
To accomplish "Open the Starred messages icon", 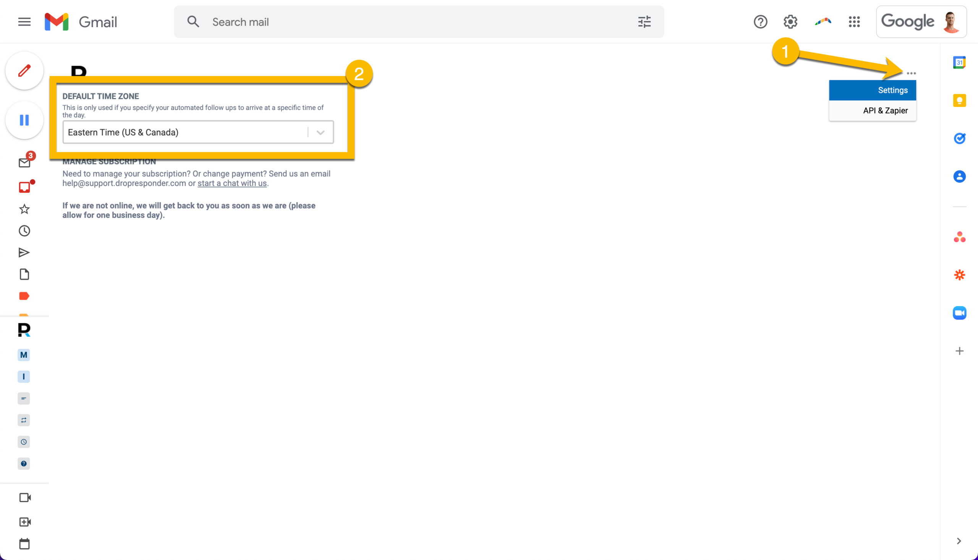I will click(24, 209).
